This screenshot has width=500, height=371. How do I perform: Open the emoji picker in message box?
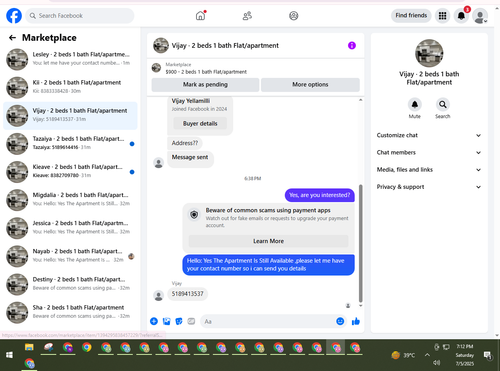[340, 321]
